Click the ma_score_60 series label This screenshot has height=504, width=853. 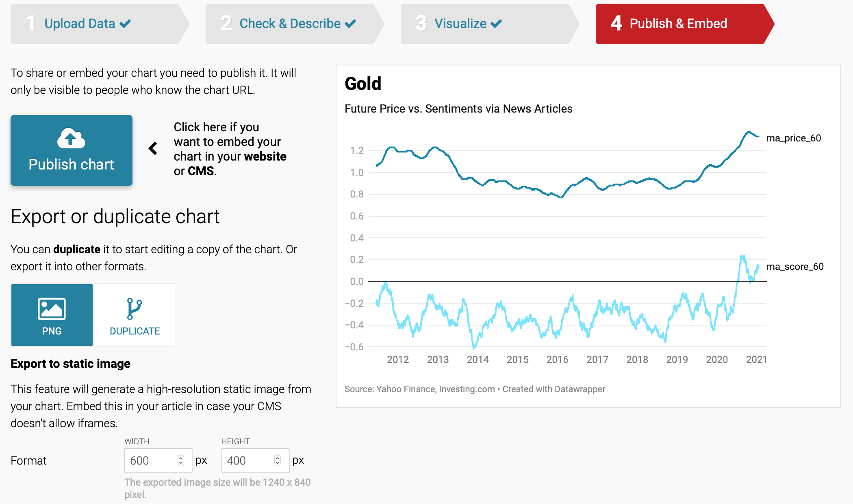tap(795, 267)
